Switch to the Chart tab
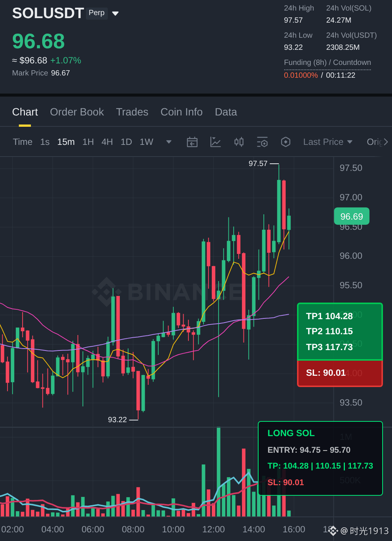Screen dimensions: 392x541 (25, 112)
